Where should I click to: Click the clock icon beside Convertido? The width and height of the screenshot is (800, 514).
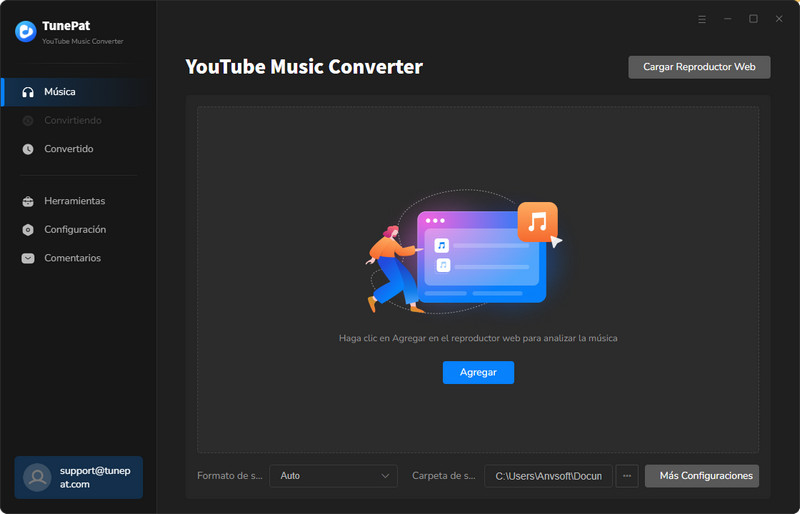click(x=28, y=149)
